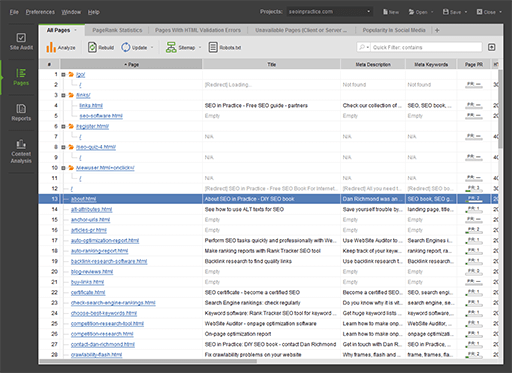Click the Sitemap toolbar icon

point(171,47)
